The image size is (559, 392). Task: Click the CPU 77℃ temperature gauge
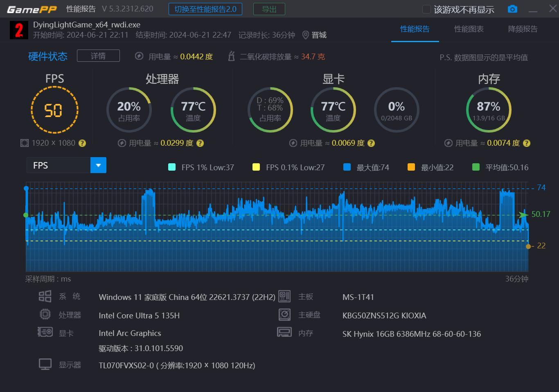[x=193, y=110]
